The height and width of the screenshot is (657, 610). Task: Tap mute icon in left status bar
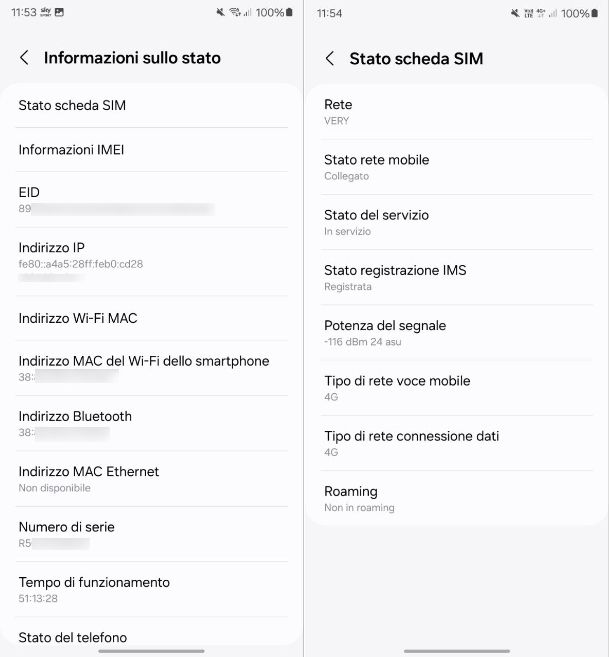tap(220, 13)
